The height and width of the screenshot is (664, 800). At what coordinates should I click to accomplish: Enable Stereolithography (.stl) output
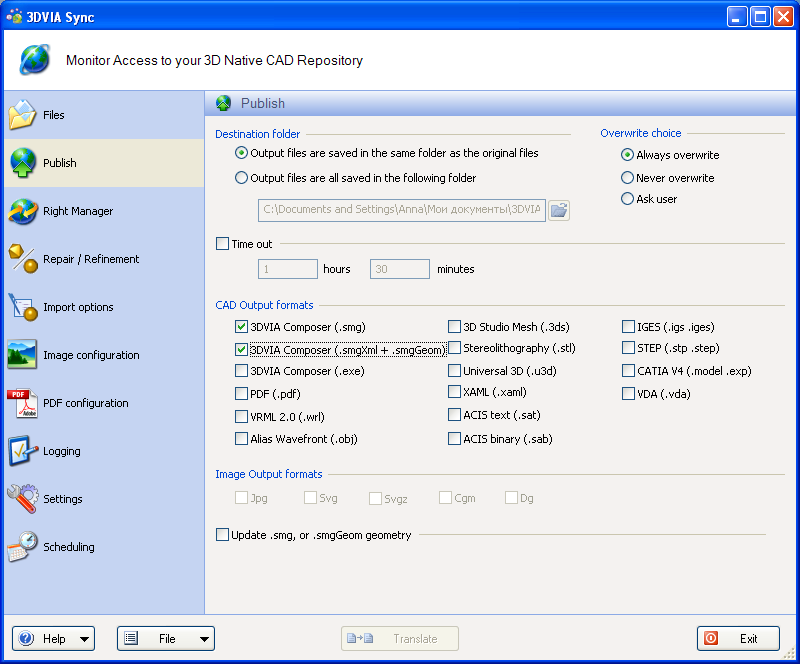tap(454, 348)
